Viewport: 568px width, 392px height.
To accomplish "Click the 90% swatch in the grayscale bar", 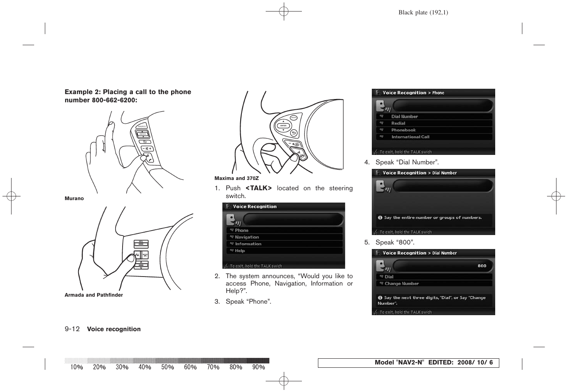I will click(258, 361).
